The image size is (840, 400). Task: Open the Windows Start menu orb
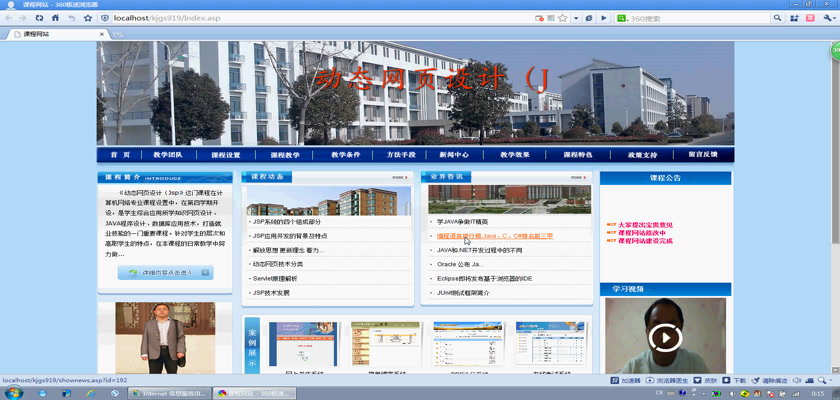[12, 393]
